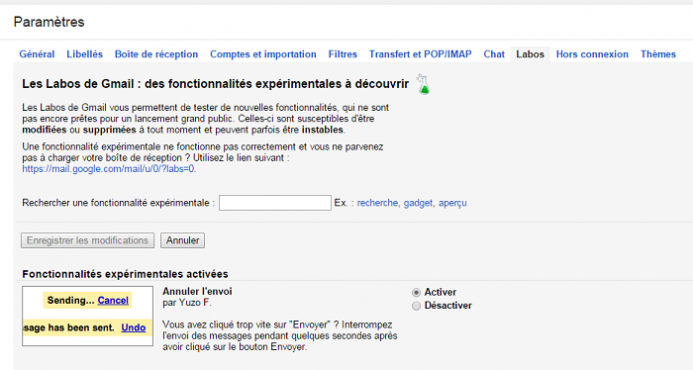The width and height of the screenshot is (693, 370).
Task: Click the 'Fonctionnalités expérimentales activées' heading
Action: [125, 274]
